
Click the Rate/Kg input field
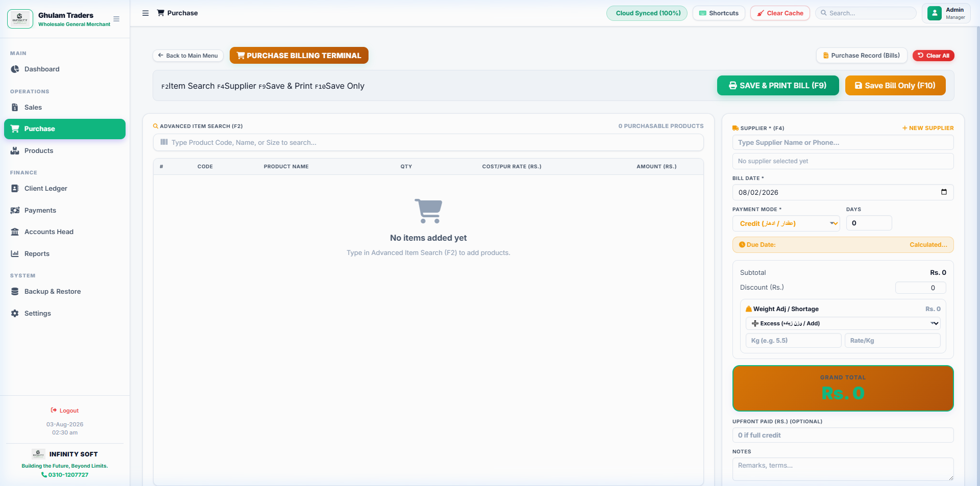(x=893, y=341)
